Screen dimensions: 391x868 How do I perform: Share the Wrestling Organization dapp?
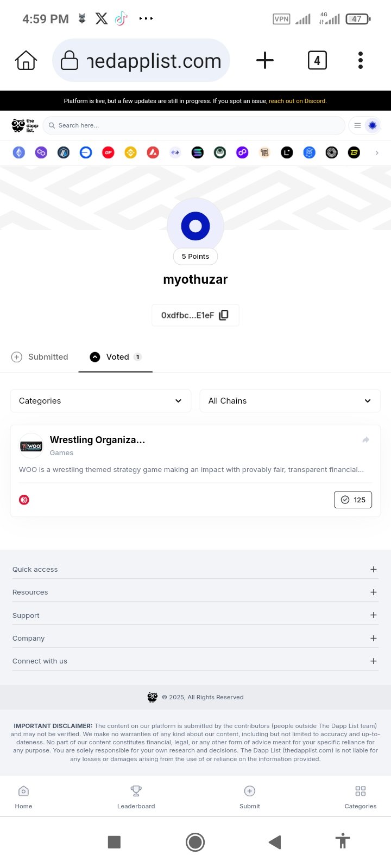365,440
